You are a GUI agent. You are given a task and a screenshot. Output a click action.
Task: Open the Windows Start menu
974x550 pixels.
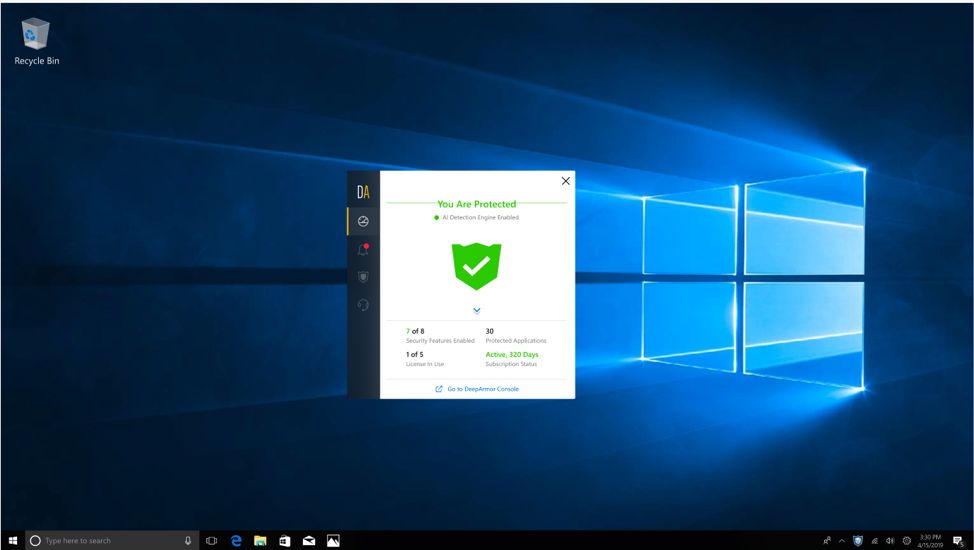point(12,541)
